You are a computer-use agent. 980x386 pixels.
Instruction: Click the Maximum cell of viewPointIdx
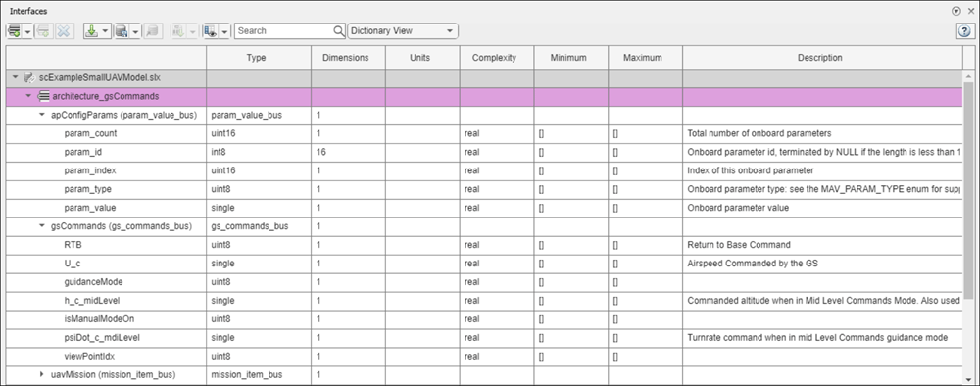click(x=646, y=356)
